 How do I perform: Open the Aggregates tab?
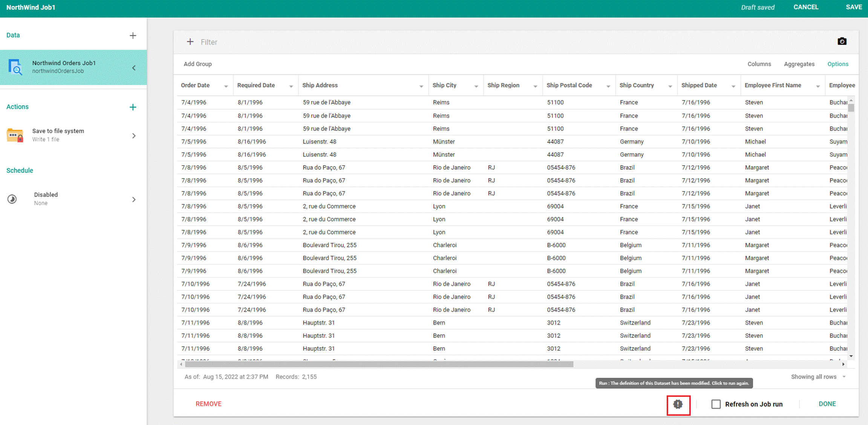coord(799,64)
